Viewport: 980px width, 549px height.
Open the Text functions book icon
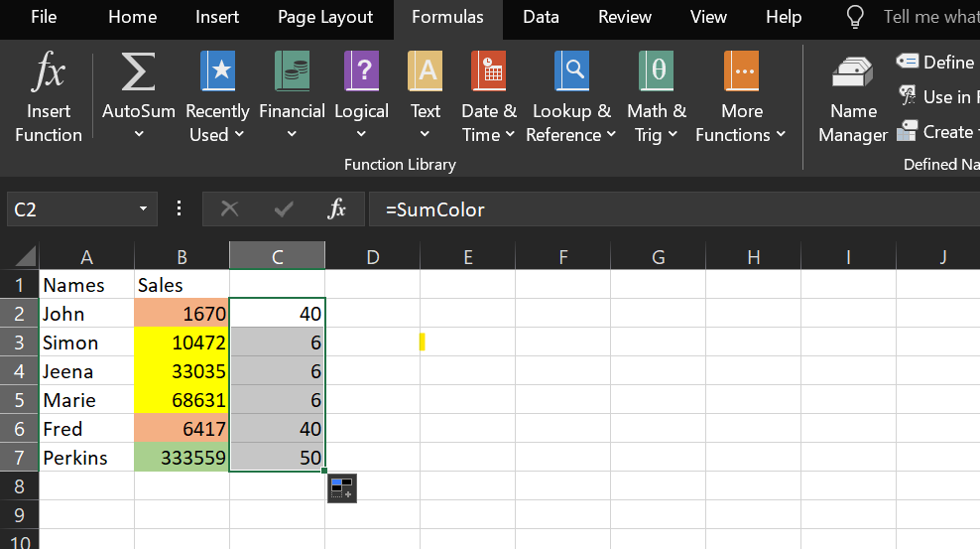pos(425,70)
